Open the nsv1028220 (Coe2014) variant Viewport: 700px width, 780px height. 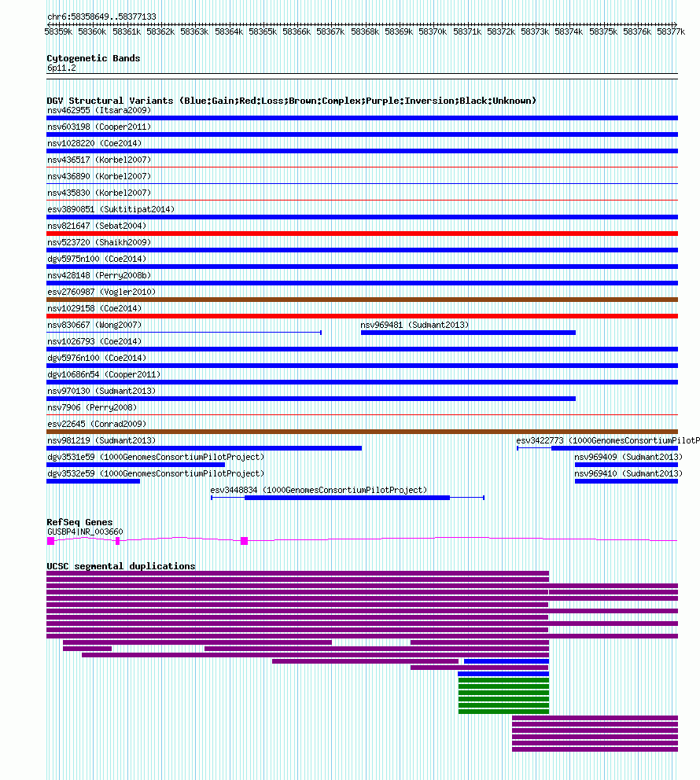pyautogui.click(x=94, y=143)
